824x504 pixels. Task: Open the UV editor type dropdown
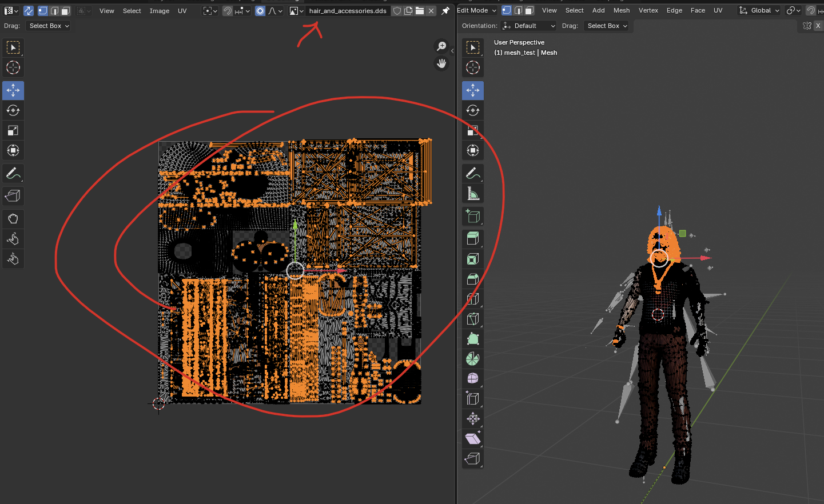[x=11, y=11]
